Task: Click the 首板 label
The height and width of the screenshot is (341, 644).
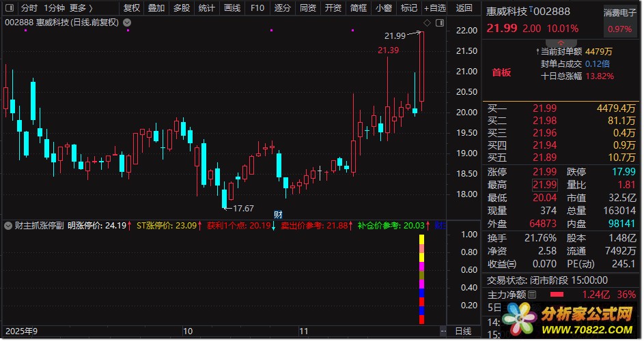Action: pyautogui.click(x=501, y=72)
